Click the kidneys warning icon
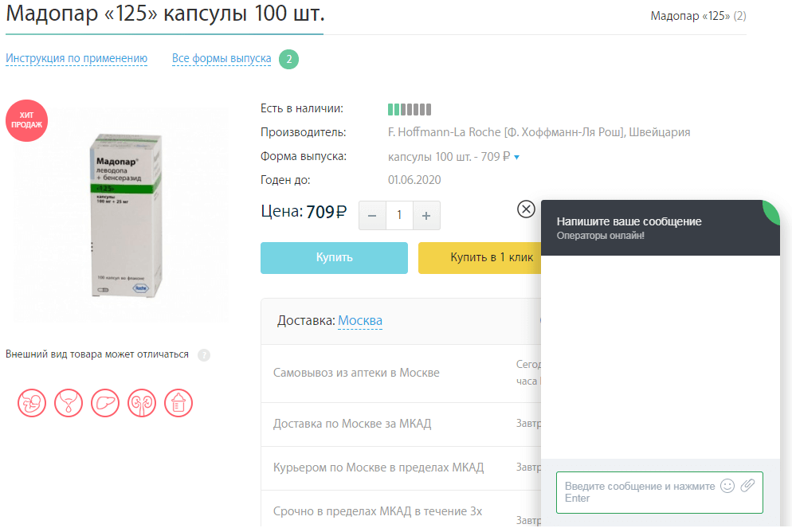Viewport: 792px width, 532px height. [x=142, y=403]
